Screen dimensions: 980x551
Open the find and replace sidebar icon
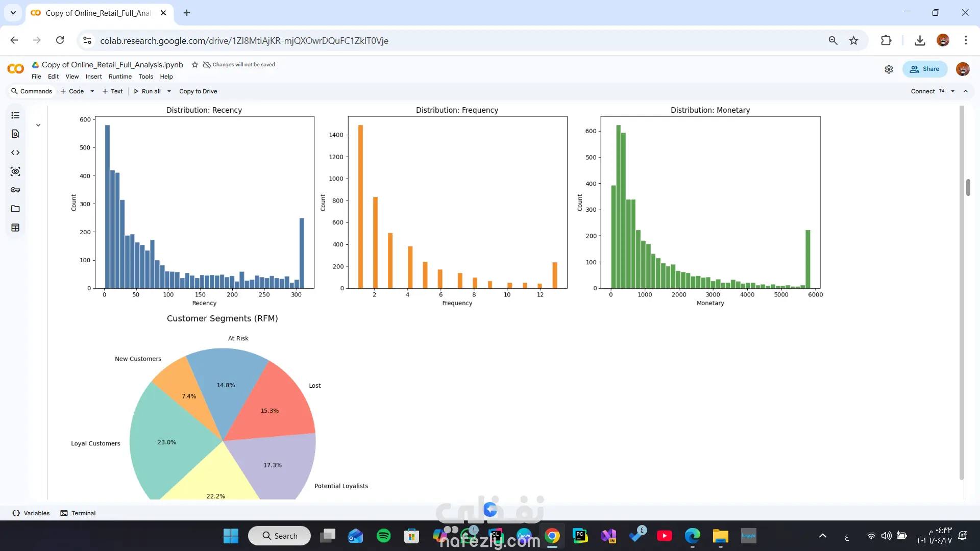pyautogui.click(x=15, y=134)
